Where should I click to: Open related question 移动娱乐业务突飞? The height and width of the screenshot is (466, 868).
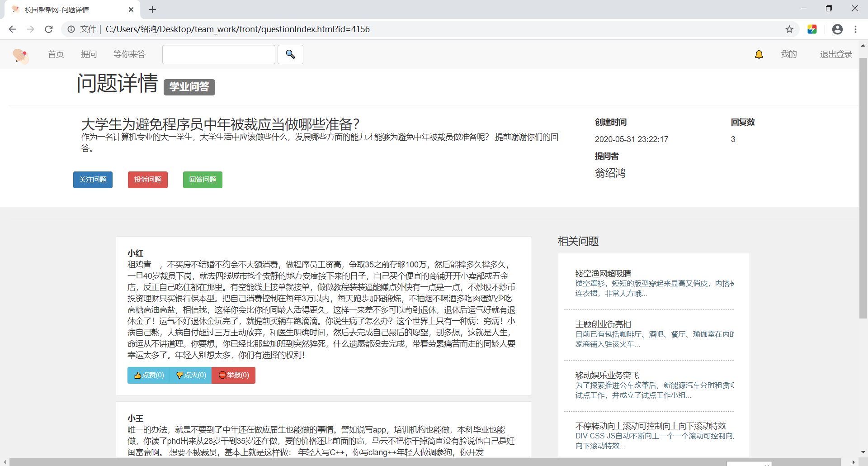point(607,375)
